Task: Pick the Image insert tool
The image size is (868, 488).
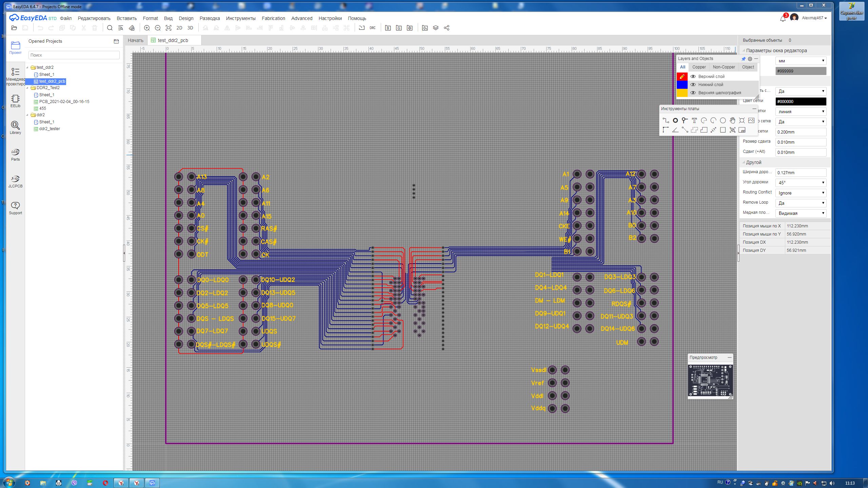Action: pos(751,120)
